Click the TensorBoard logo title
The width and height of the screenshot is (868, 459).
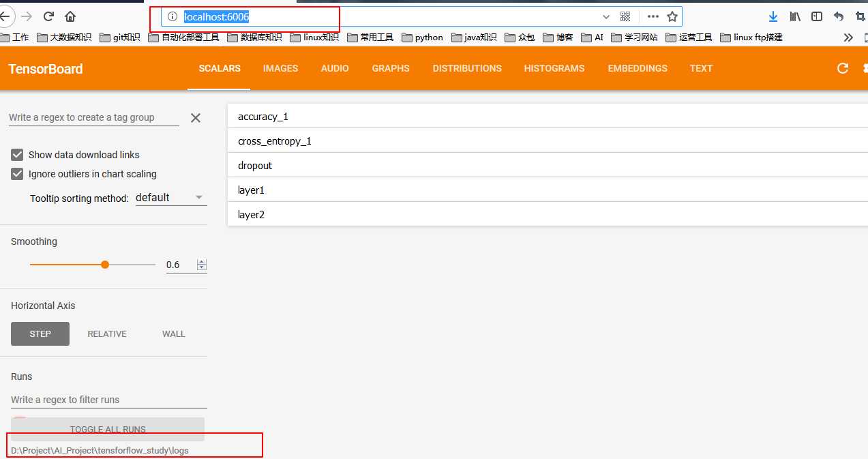[x=46, y=69]
